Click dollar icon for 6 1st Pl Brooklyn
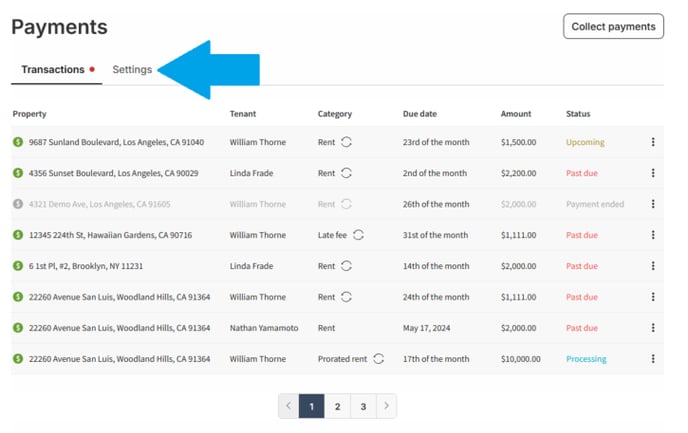The image size is (688, 433). click(18, 266)
